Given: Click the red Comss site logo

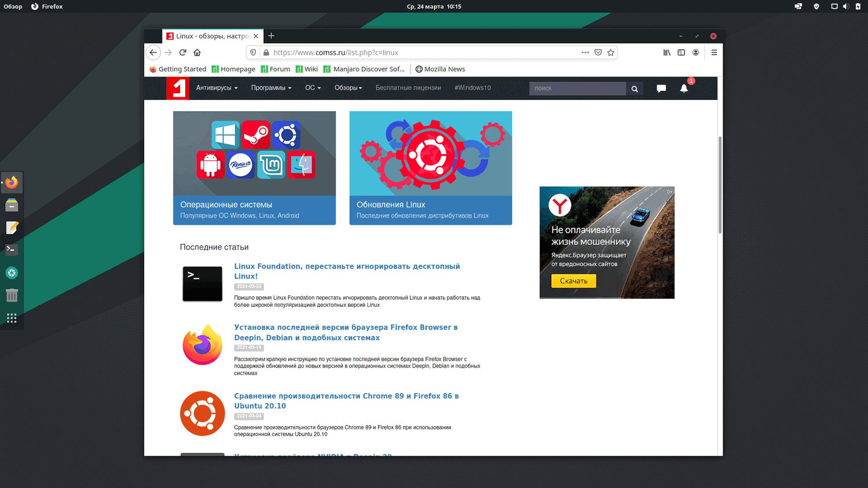Looking at the screenshot, I should [x=178, y=88].
